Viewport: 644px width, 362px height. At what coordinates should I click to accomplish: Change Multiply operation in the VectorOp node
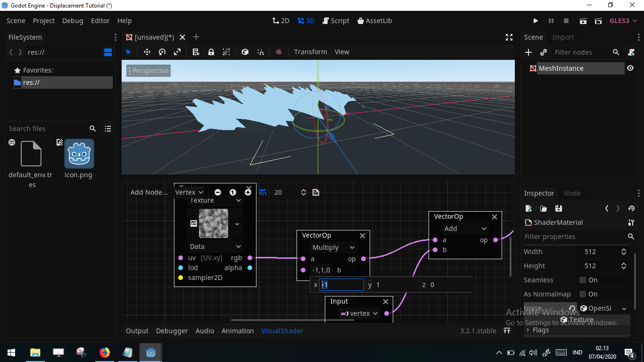[333, 247]
